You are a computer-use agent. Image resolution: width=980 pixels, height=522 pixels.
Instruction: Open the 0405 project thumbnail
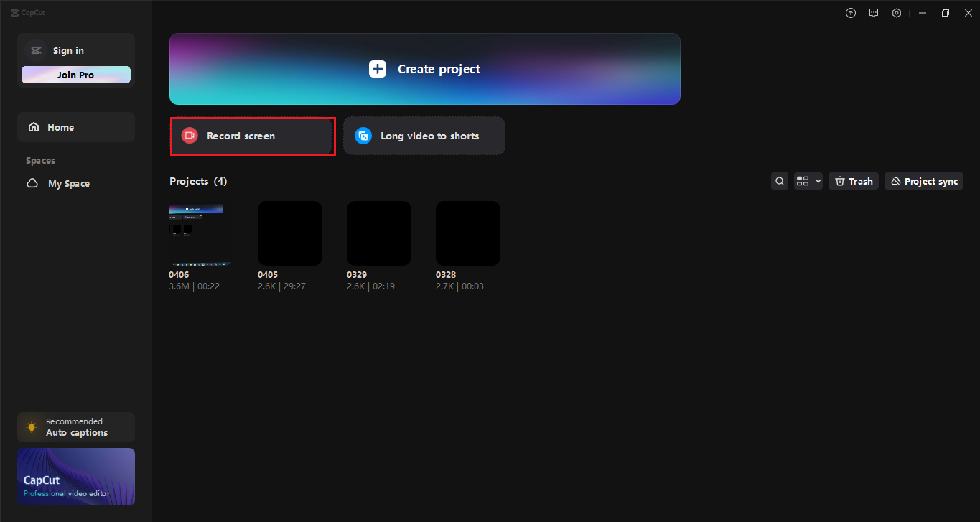289,233
